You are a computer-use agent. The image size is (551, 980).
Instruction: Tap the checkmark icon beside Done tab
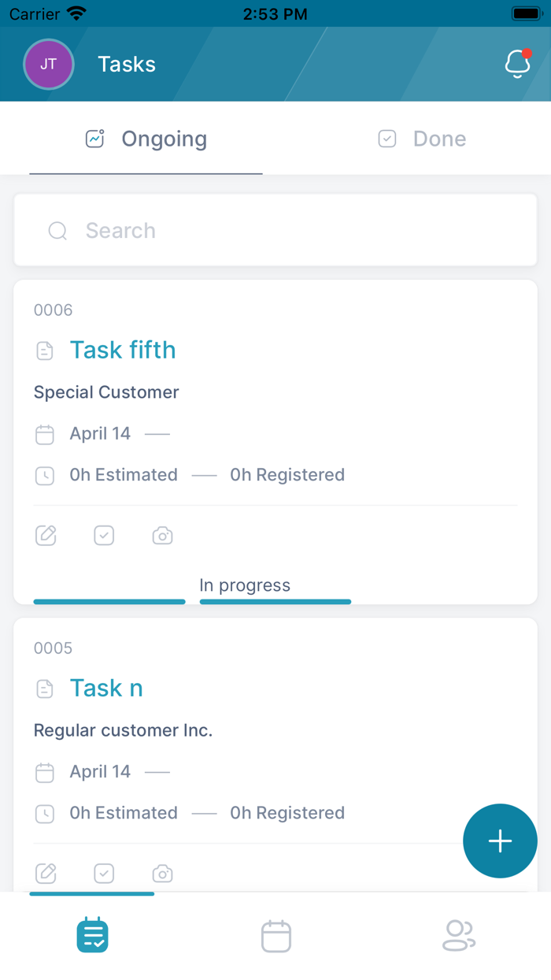click(387, 138)
